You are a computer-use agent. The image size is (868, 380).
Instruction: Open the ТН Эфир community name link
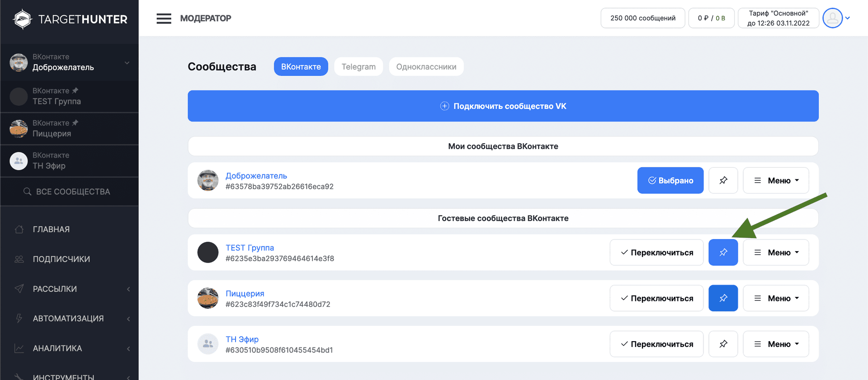point(242,339)
